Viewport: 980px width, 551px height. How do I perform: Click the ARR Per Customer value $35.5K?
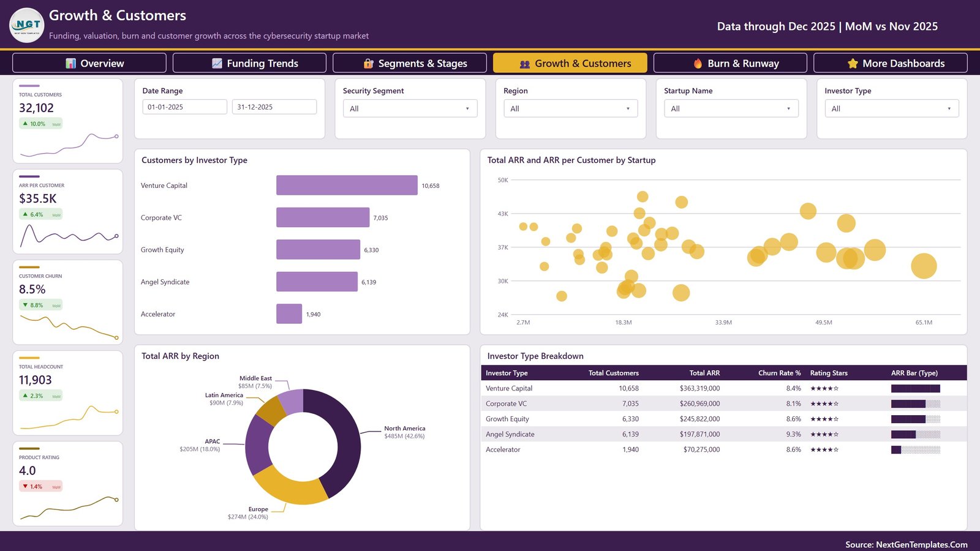pyautogui.click(x=37, y=198)
